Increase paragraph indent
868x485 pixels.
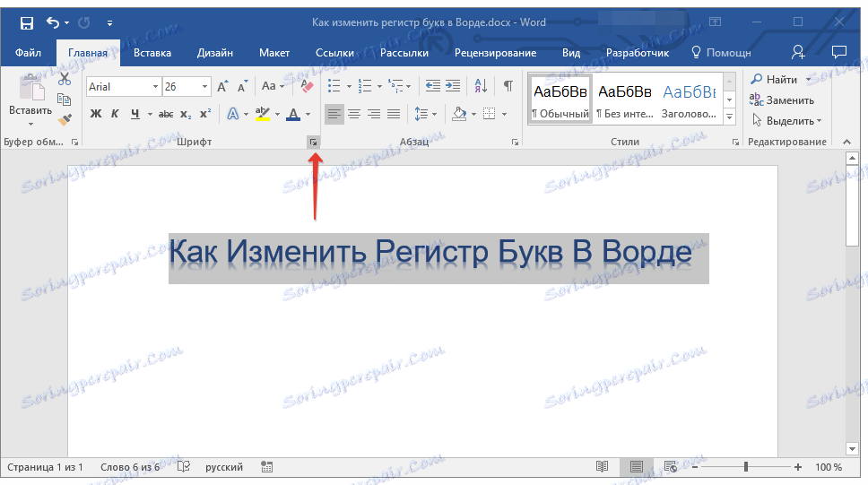453,86
